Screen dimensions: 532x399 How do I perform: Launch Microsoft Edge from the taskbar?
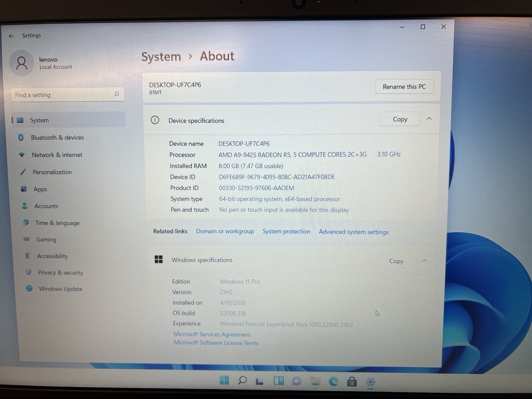click(333, 382)
